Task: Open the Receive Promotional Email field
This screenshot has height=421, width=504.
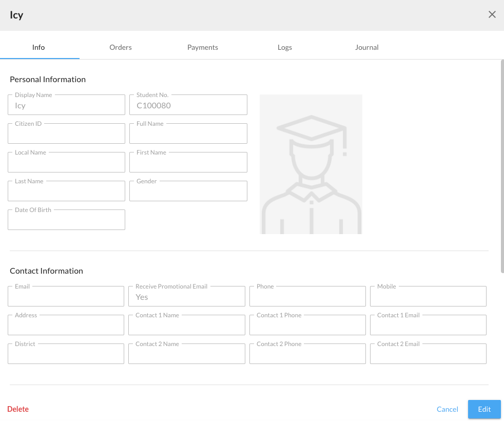Action: point(187,296)
